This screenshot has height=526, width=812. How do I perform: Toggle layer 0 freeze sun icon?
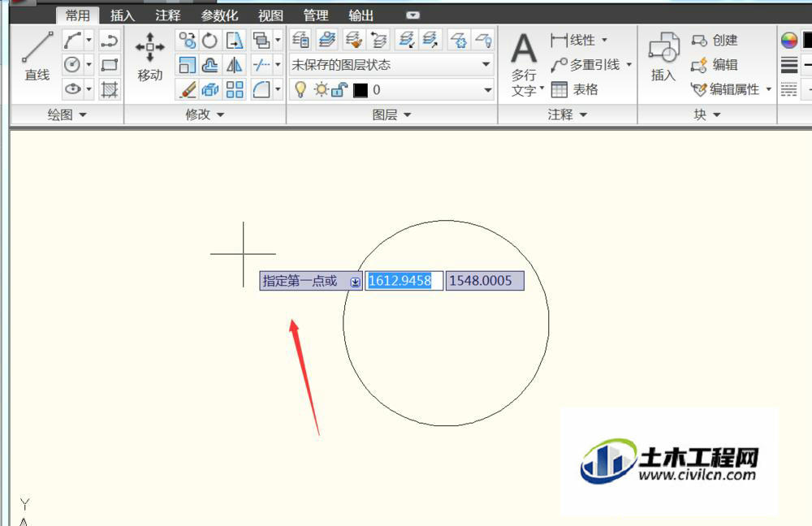pyautogui.click(x=322, y=89)
